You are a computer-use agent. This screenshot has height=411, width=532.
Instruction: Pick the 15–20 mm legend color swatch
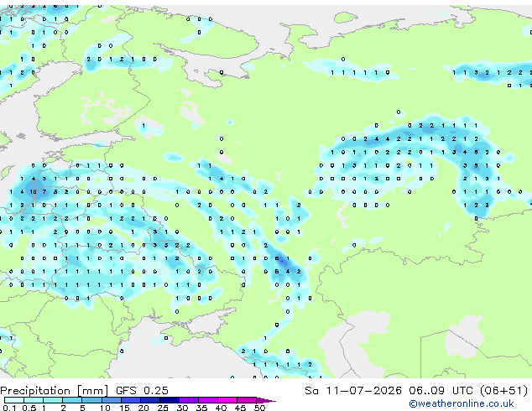[x=131, y=400]
